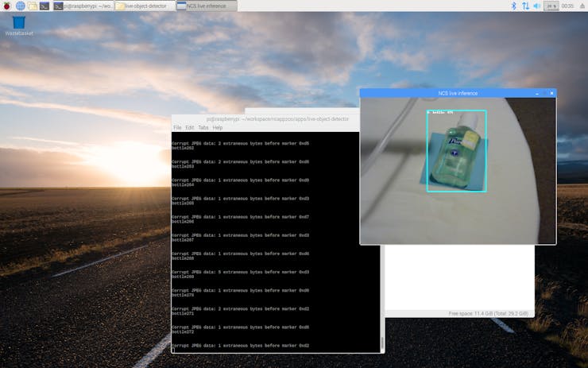This screenshot has width=588, height=368.
Task: Switch to the NCS live inference taskbar button
Action: 207,6
